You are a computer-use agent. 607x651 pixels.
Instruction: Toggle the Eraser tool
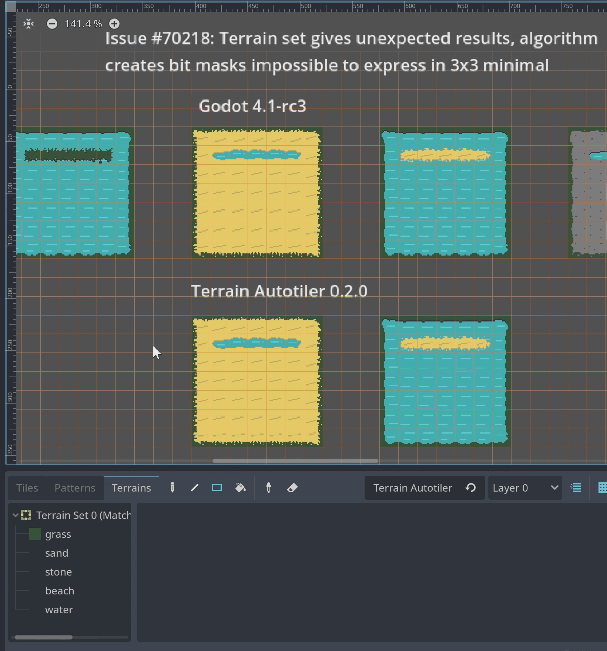pos(292,488)
